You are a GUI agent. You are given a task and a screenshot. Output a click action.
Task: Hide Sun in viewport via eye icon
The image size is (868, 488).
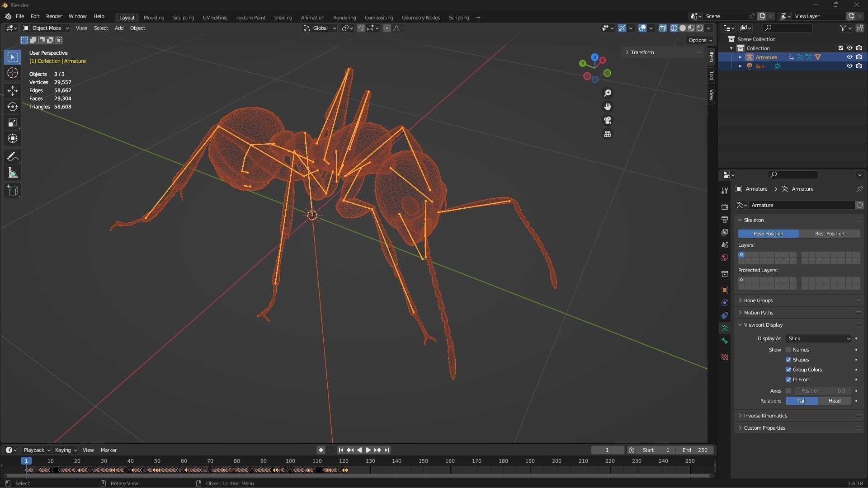[x=849, y=66]
